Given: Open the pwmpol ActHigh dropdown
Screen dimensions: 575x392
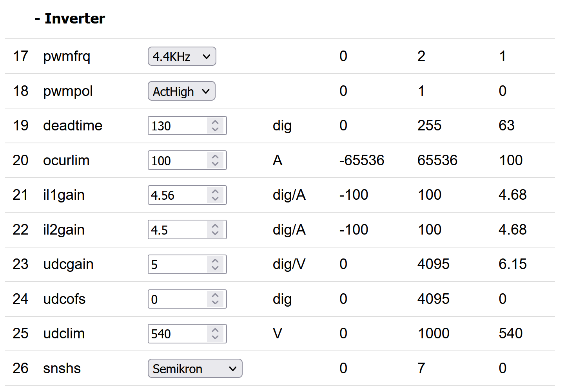Looking at the screenshot, I should 181,91.
